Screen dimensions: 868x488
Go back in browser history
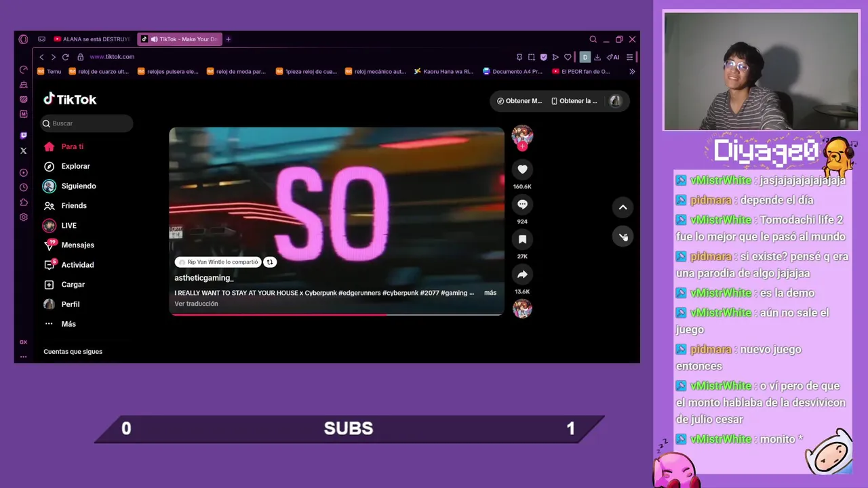pyautogui.click(x=41, y=57)
